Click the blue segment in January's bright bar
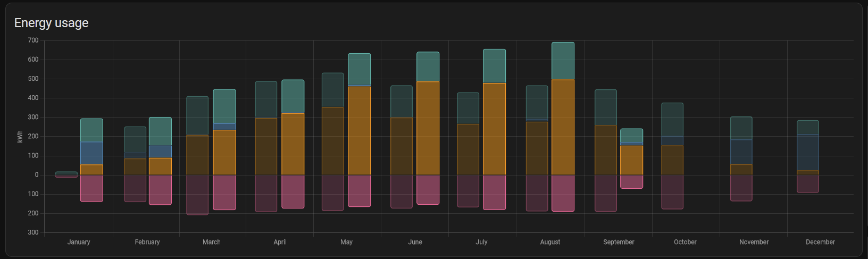 [x=91, y=153]
